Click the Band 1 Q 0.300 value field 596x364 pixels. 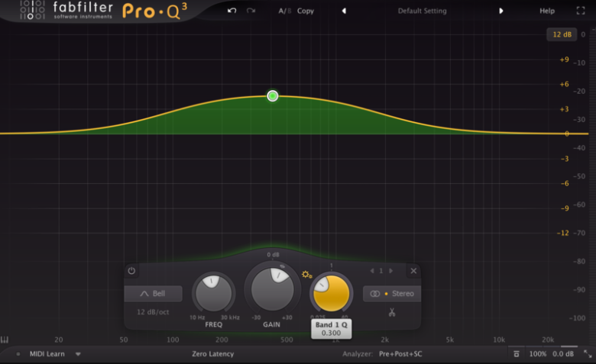331,329
